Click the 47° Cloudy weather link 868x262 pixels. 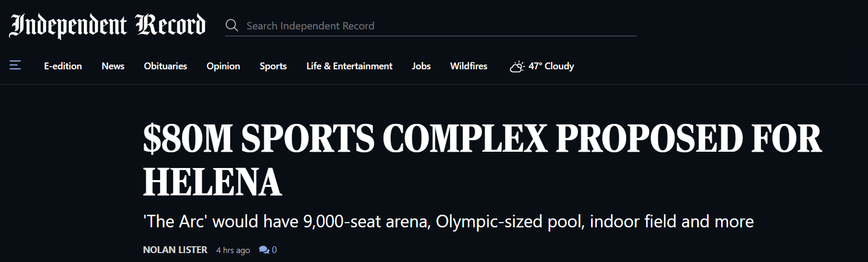pyautogui.click(x=542, y=66)
